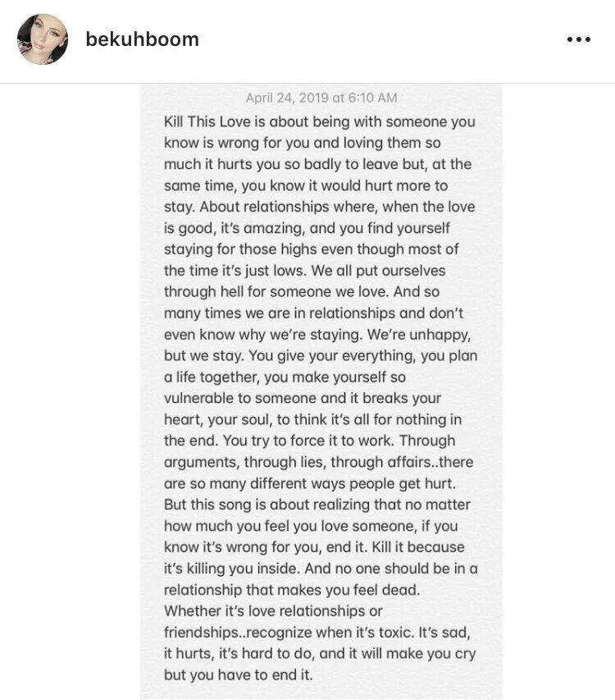This screenshot has height=700, width=615.
Task: Tap the line starting 'vulnerable to someone'
Action: [303, 398]
